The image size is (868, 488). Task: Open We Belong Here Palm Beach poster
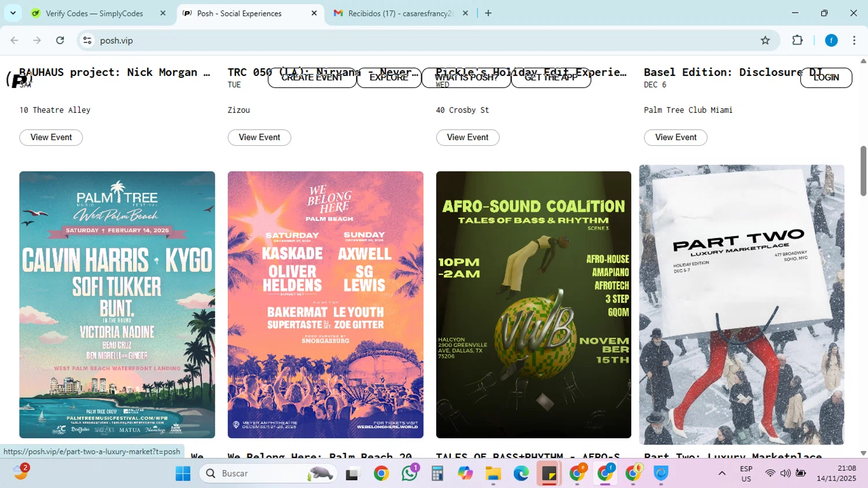coord(325,304)
